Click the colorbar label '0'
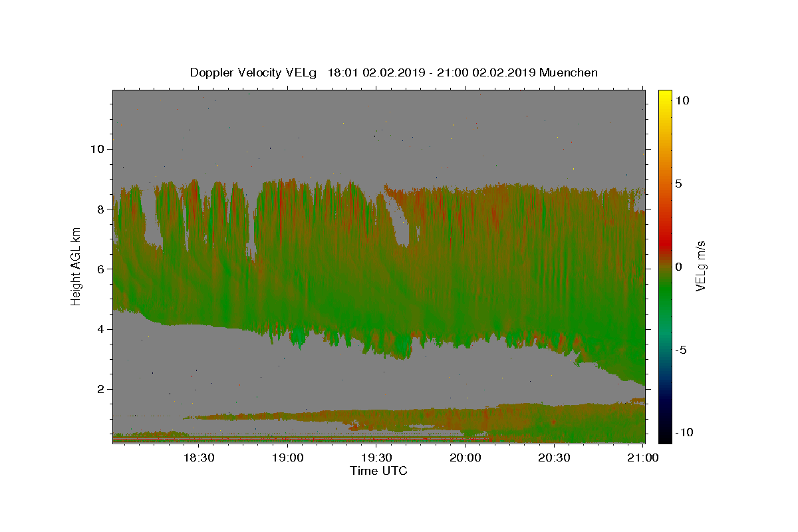This screenshot has width=798, height=532. tap(678, 267)
